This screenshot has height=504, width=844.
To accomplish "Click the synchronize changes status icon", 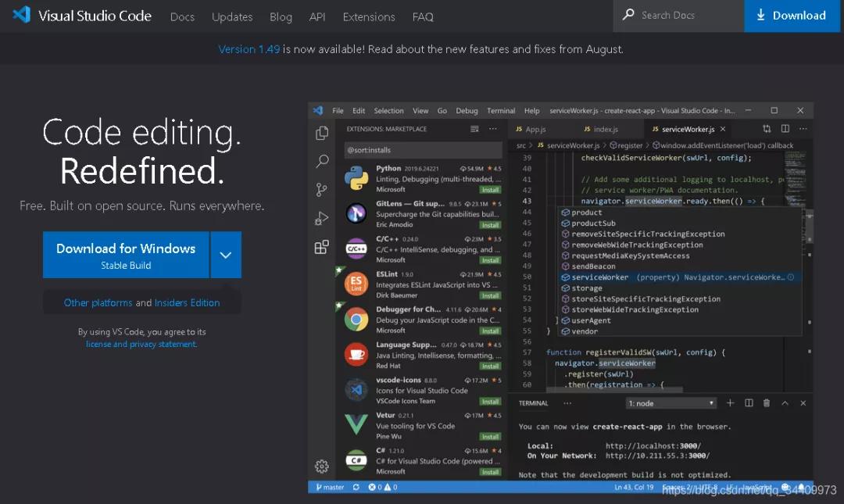I will (x=356, y=488).
